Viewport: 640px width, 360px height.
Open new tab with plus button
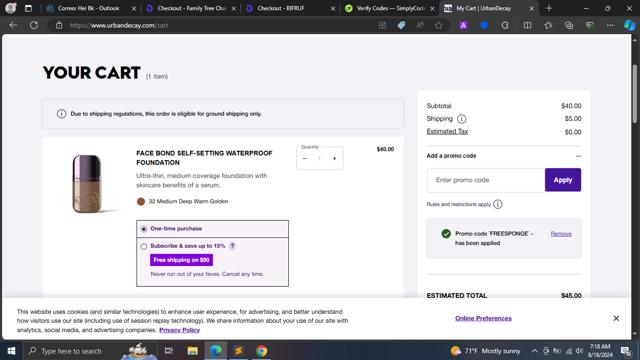(549, 8)
